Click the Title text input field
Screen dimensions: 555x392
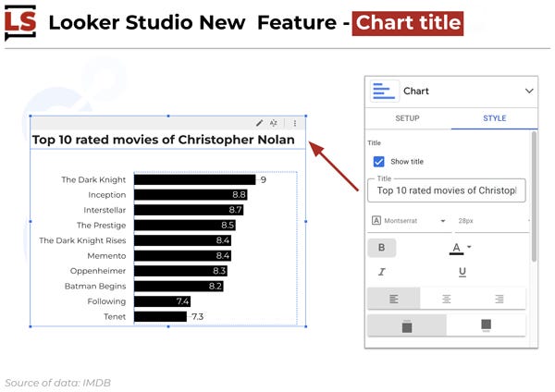pos(447,190)
